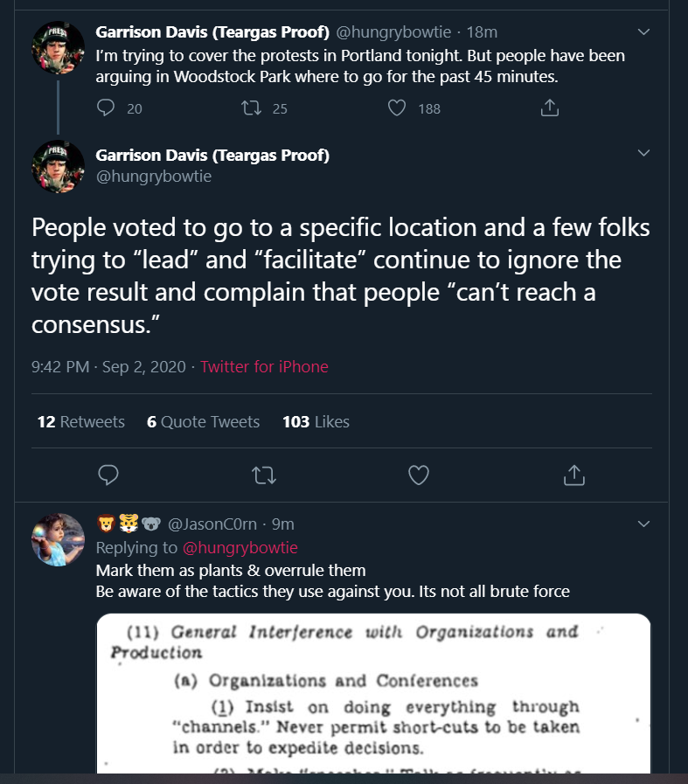Share the first tweet about Portland protests
Screen dimensions: 688x784
click(x=550, y=108)
